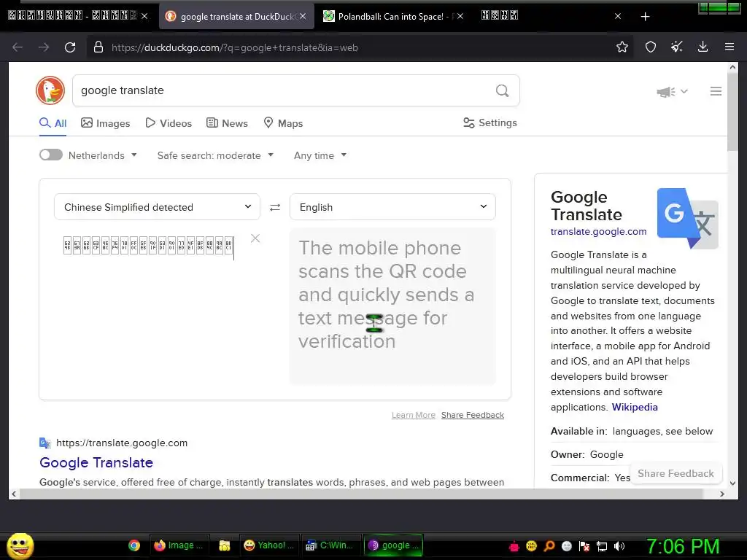The width and height of the screenshot is (747, 560).
Task: View site security lock information
Action: click(x=98, y=47)
